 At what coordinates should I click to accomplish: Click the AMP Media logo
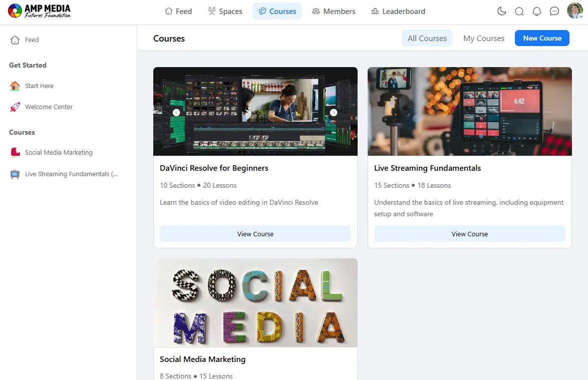39,11
